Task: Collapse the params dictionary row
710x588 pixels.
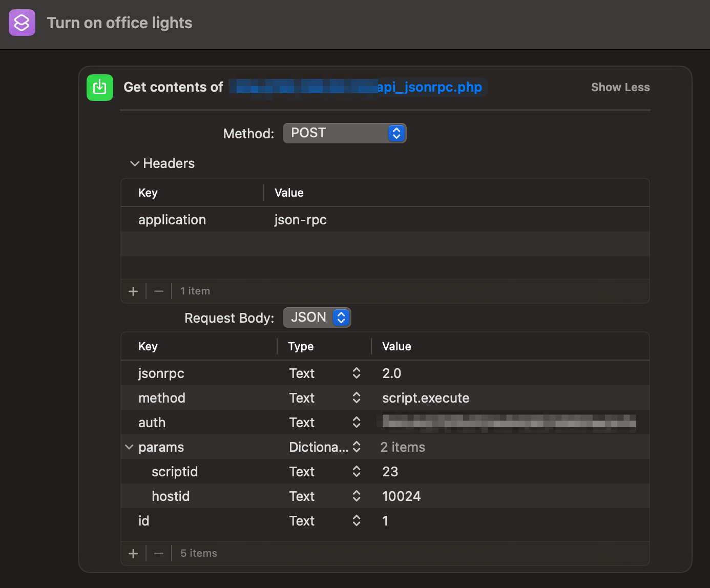Action: coord(129,447)
